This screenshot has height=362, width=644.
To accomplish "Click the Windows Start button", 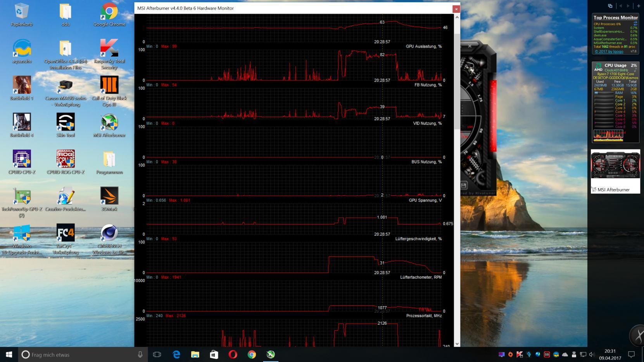I will (x=9, y=354).
